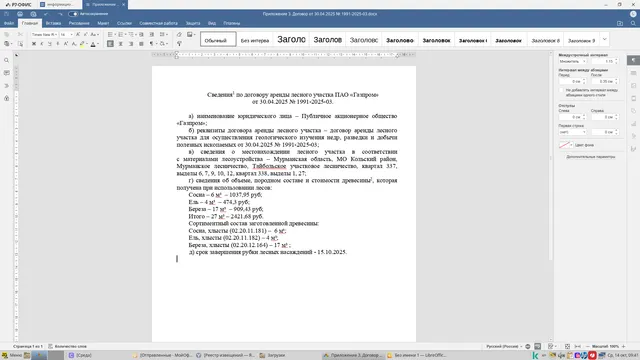Toggle nonprinting characters pilcrow button
640x360 pixels.
click(x=151, y=44)
